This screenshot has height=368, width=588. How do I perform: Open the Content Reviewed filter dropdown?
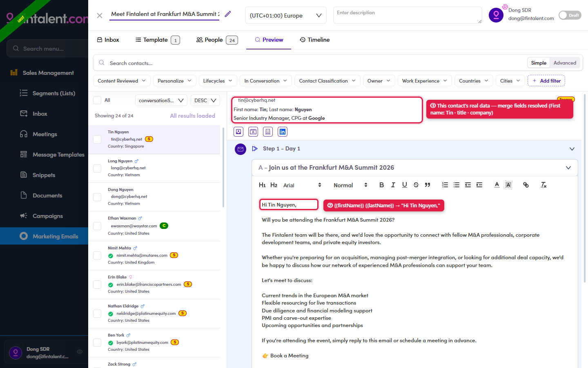coord(122,81)
